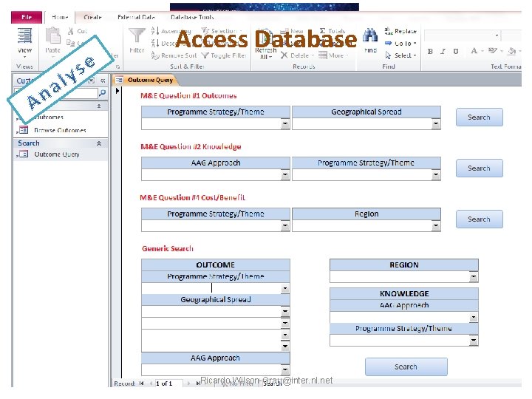This screenshot has width=532, height=399.
Task: Collapse the Search group in navigation pane
Action: [99, 143]
